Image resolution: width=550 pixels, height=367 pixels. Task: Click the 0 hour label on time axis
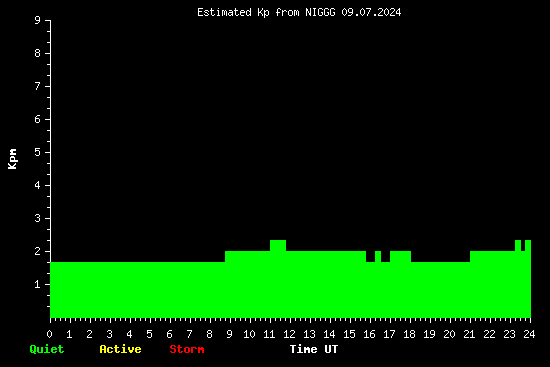click(49, 334)
